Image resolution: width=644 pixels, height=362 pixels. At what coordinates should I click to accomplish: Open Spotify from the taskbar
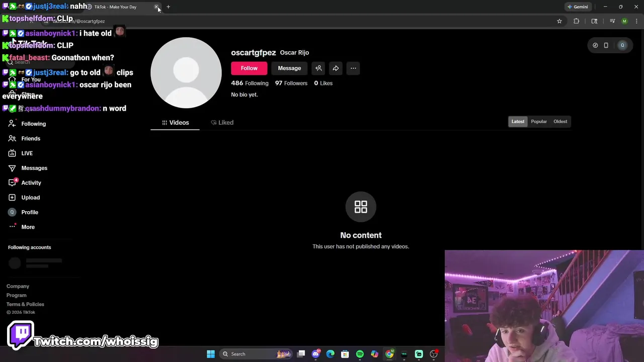(360, 354)
